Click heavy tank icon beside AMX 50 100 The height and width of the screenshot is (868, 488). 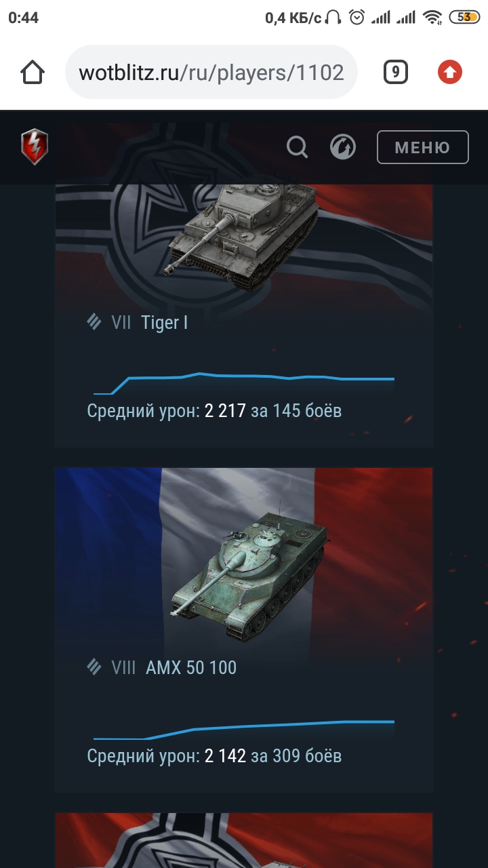click(x=94, y=667)
